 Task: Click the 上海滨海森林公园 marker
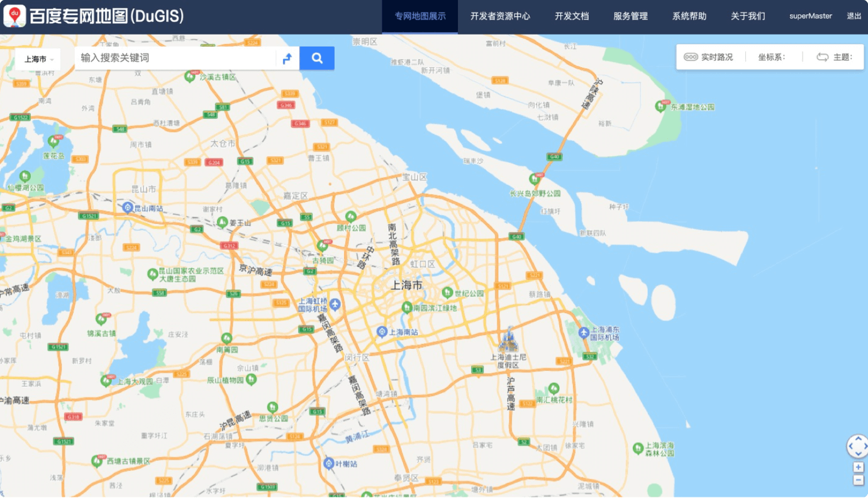pos(638,448)
